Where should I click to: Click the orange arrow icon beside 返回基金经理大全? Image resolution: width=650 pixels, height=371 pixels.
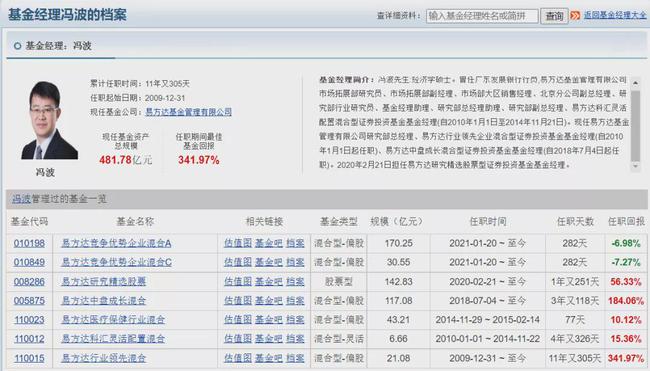575,16
